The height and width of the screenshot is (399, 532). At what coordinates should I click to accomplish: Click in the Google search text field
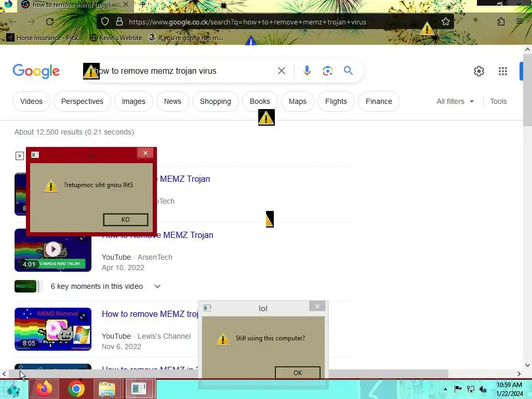[x=183, y=71]
